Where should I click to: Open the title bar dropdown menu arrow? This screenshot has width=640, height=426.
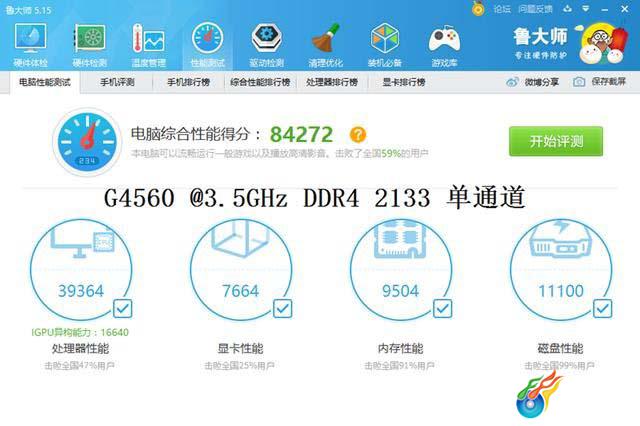click(586, 9)
